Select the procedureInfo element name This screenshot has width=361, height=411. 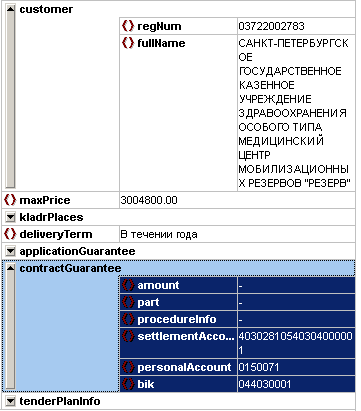pyautogui.click(x=177, y=319)
